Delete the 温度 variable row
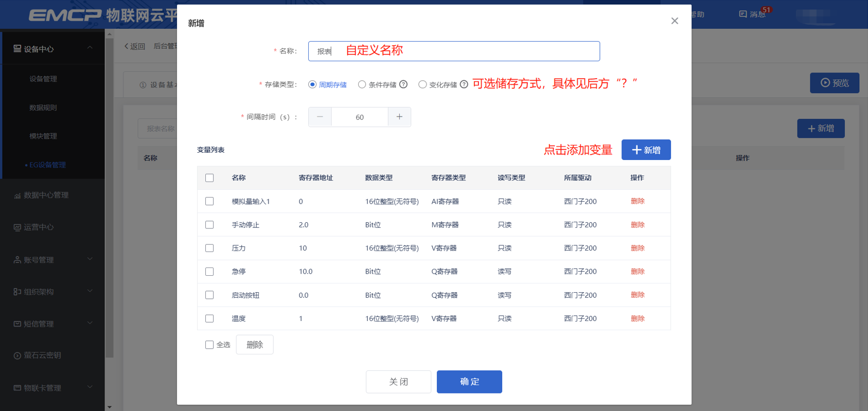 click(637, 318)
